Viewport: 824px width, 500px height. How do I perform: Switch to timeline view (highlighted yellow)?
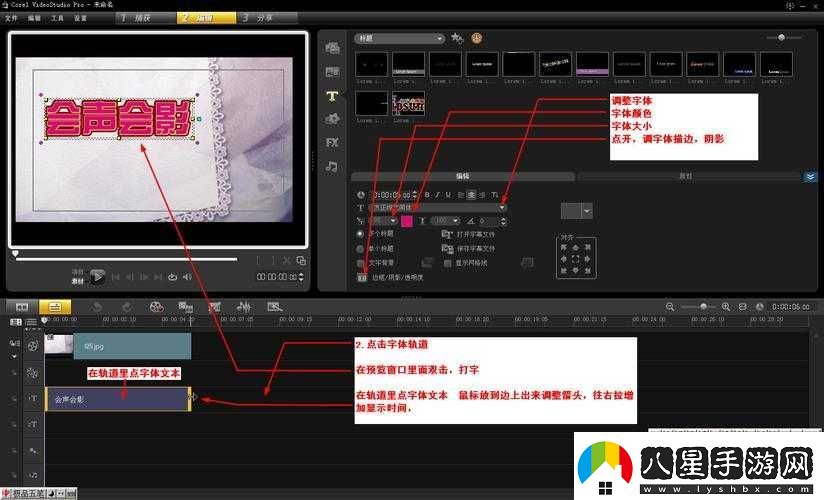tap(55, 307)
